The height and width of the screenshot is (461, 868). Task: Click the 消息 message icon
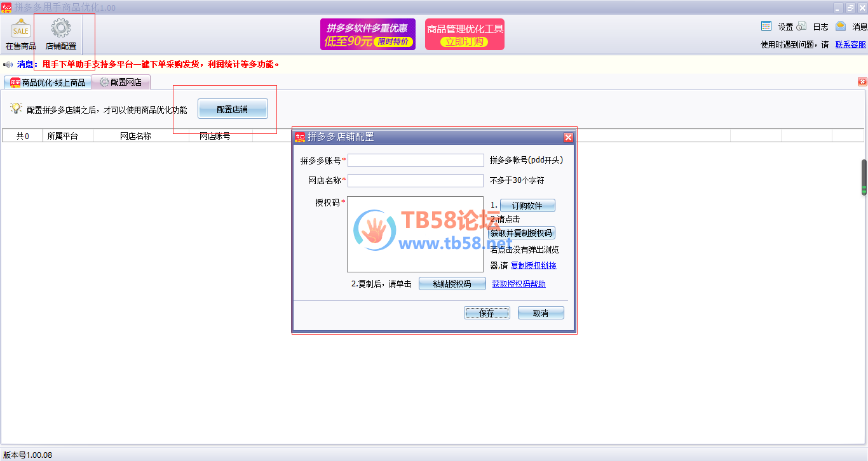pyautogui.click(x=841, y=26)
